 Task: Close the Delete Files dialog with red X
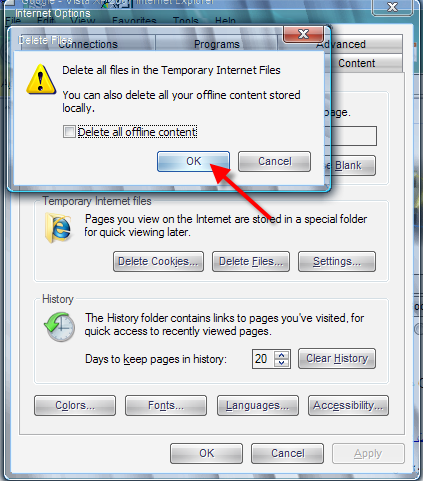click(x=303, y=34)
